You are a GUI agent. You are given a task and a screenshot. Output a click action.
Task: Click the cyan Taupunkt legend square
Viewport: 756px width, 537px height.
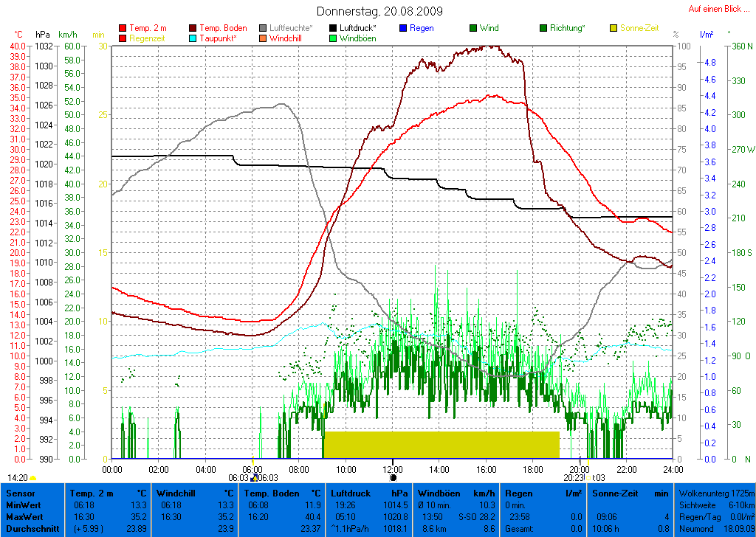pyautogui.click(x=193, y=38)
